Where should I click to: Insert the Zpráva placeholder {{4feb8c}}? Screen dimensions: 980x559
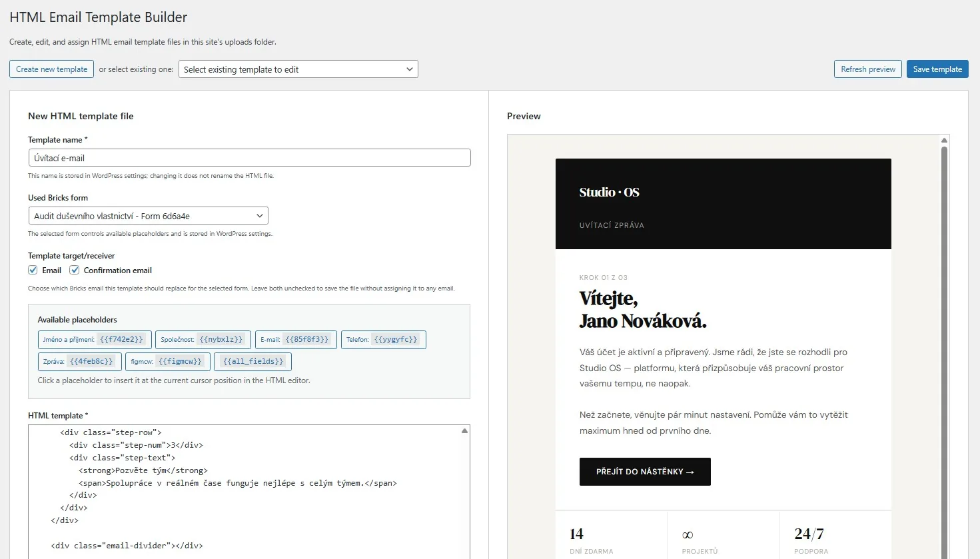(79, 362)
